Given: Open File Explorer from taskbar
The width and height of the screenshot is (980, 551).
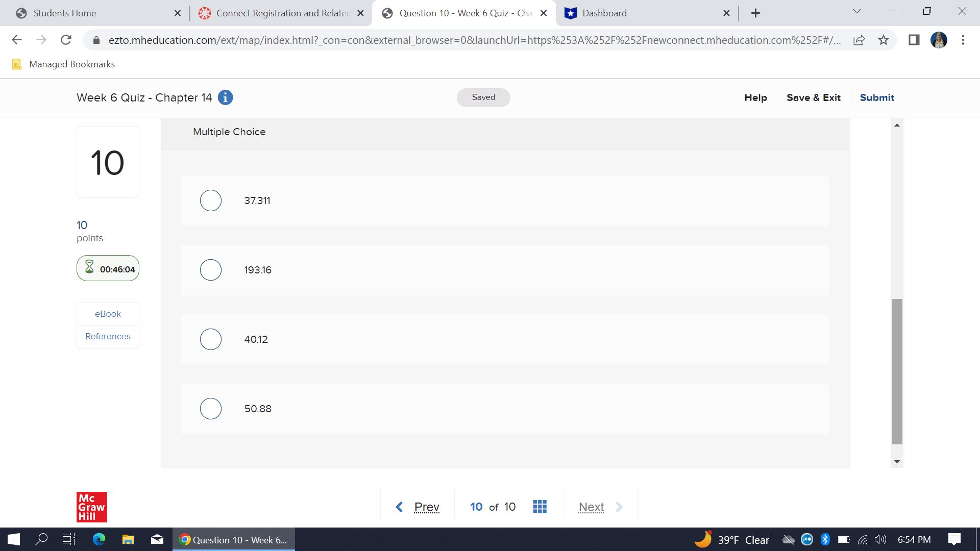Looking at the screenshot, I should (x=128, y=539).
